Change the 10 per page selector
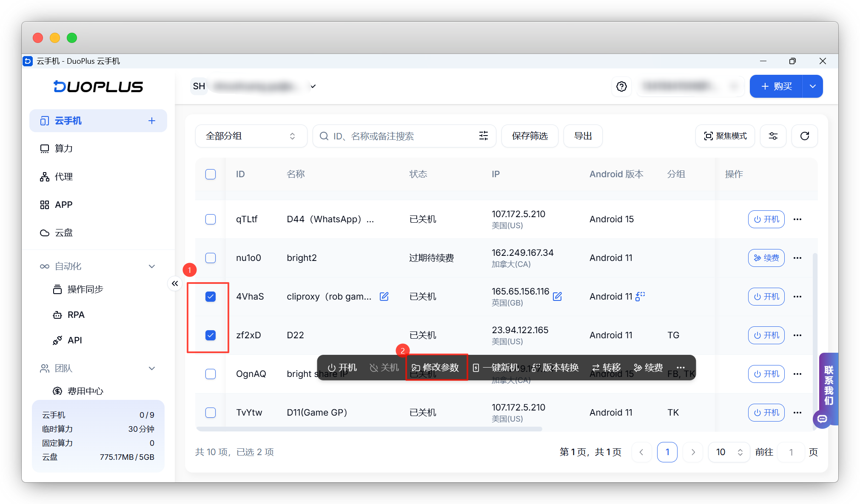This screenshot has height=504, width=860. (729, 452)
